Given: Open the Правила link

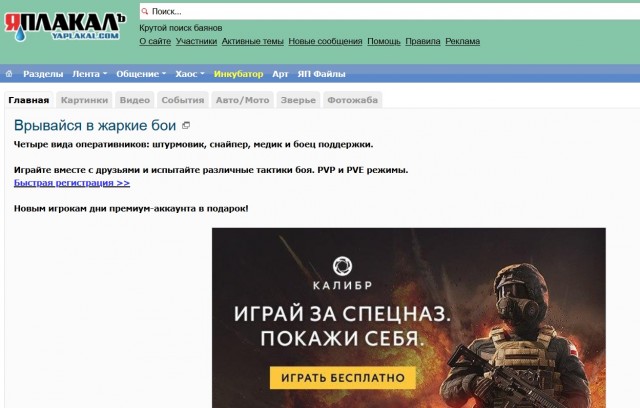Looking at the screenshot, I should tap(423, 41).
